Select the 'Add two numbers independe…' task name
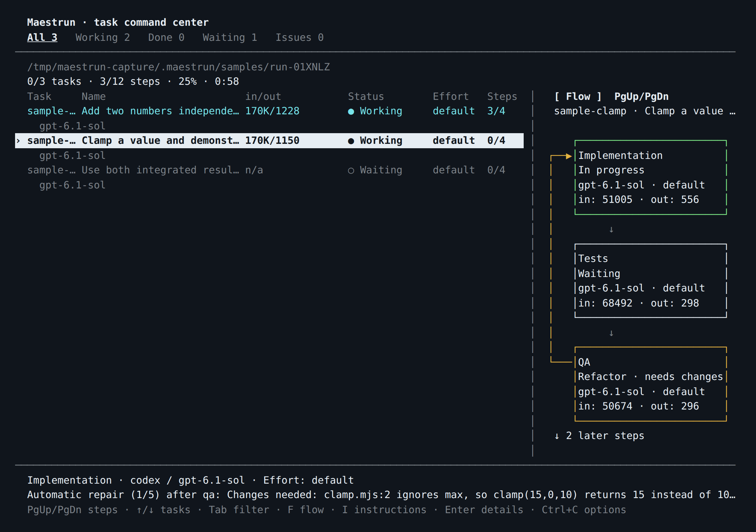The image size is (756, 532). (x=160, y=111)
